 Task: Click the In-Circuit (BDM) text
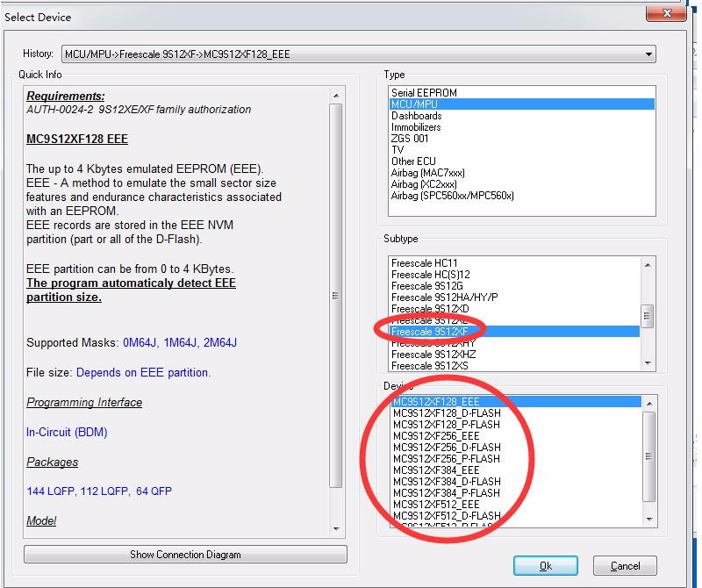[x=67, y=432]
